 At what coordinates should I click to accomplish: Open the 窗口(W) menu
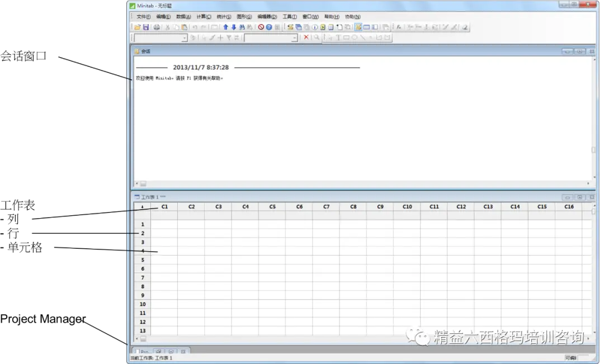click(x=310, y=17)
